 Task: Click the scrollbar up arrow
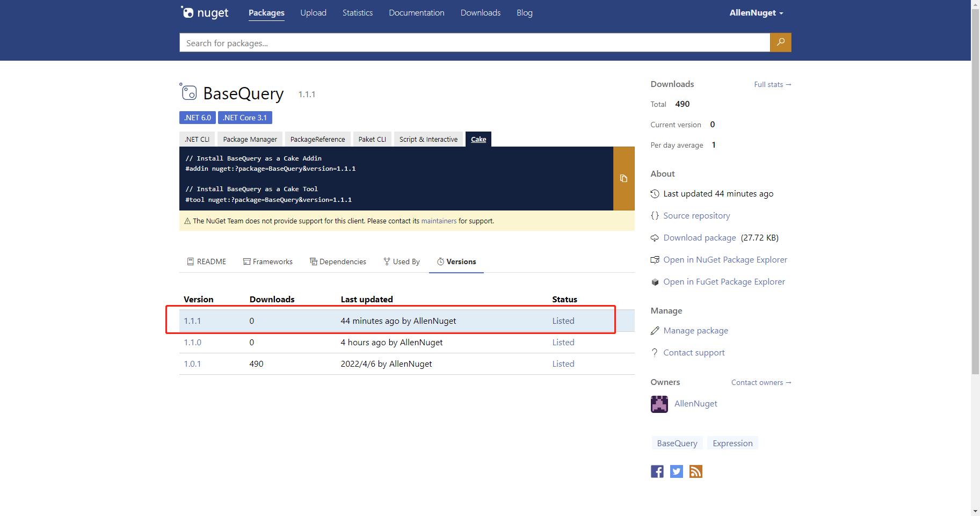[975, 4]
